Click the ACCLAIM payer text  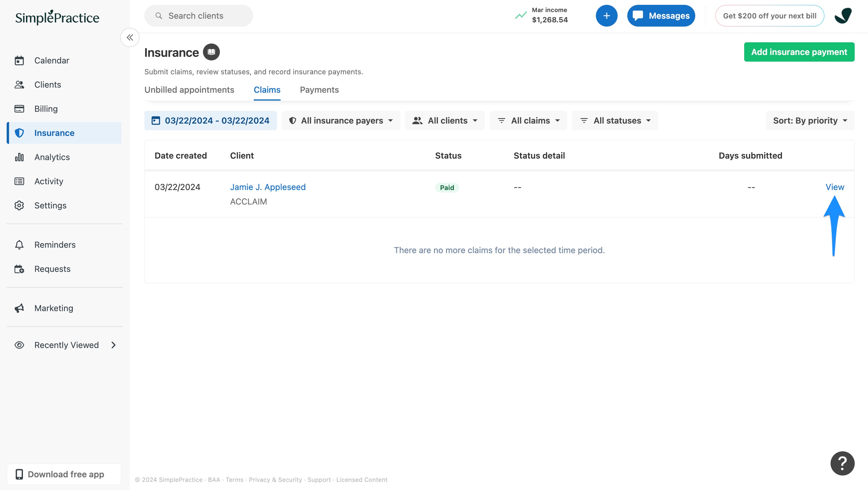point(248,201)
